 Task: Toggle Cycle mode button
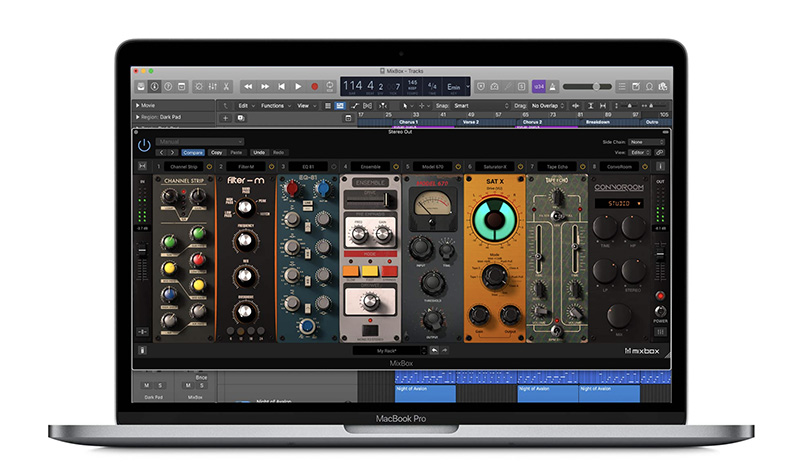(330, 86)
